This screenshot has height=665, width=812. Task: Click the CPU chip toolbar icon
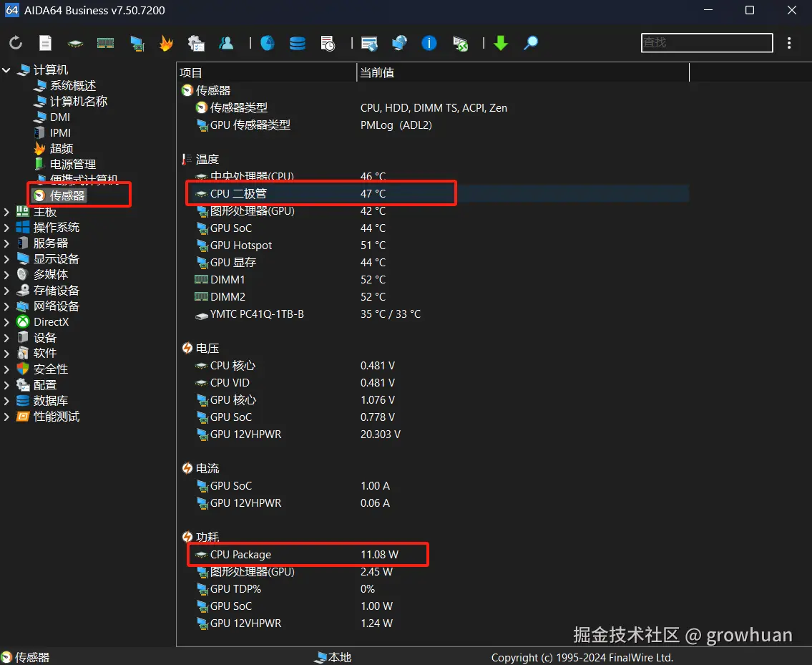(76, 44)
